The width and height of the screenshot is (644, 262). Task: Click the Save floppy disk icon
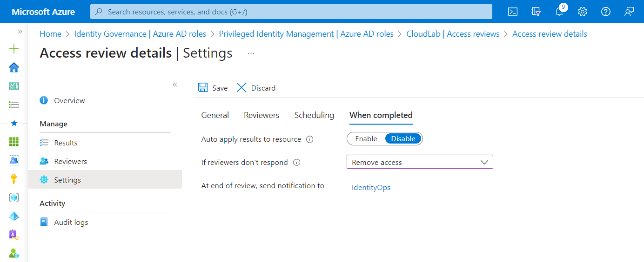[x=203, y=88]
